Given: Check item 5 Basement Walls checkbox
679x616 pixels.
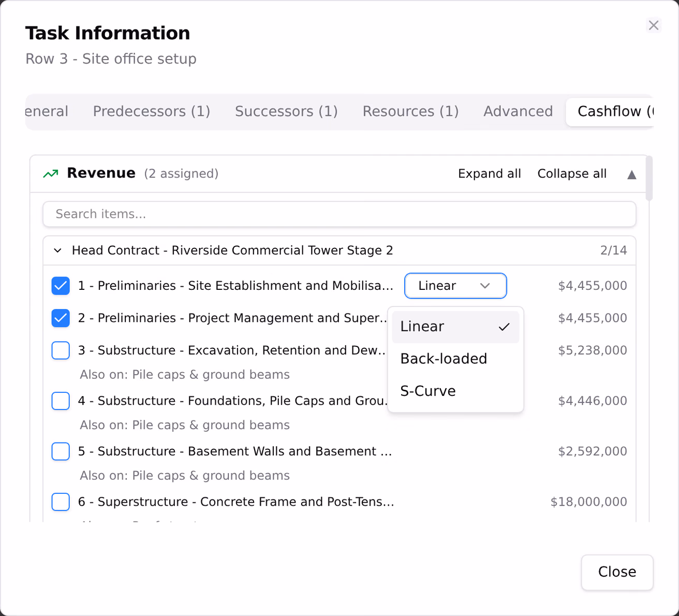Looking at the screenshot, I should pos(61,451).
